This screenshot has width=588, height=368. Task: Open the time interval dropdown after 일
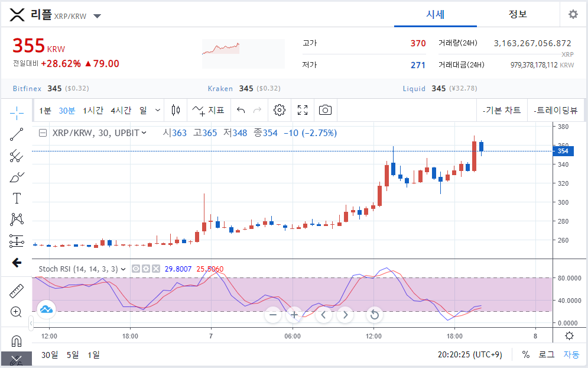[158, 110]
